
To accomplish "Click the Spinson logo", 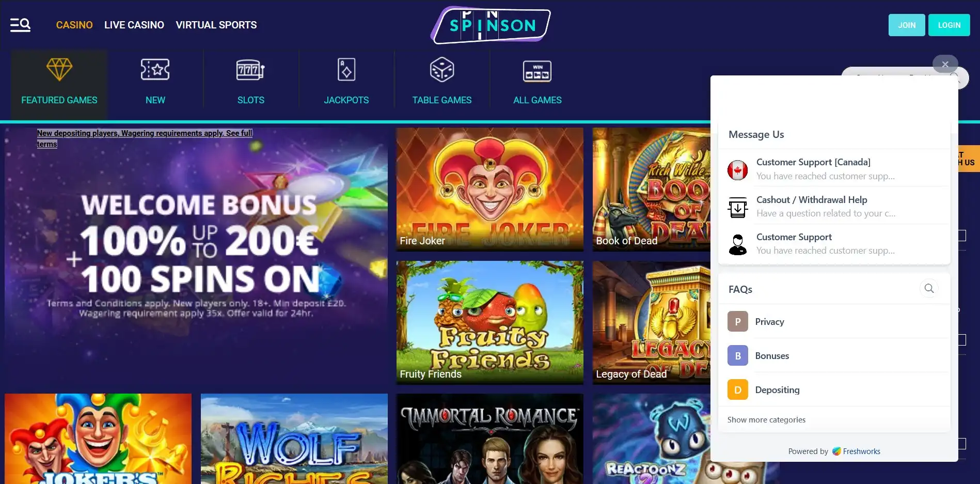I will click(x=491, y=25).
